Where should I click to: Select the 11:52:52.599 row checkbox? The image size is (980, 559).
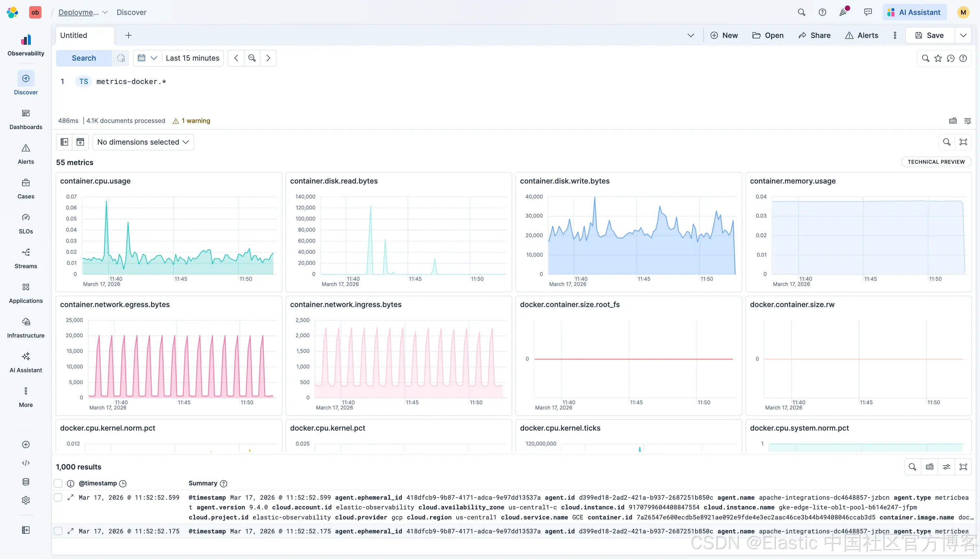coord(58,498)
